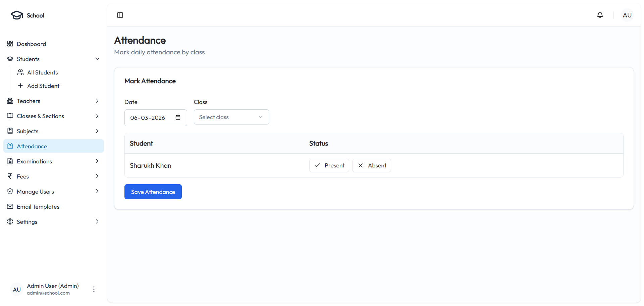Viewport: 644px width, 306px height.
Task: Open the Add Student page
Action: [43, 86]
